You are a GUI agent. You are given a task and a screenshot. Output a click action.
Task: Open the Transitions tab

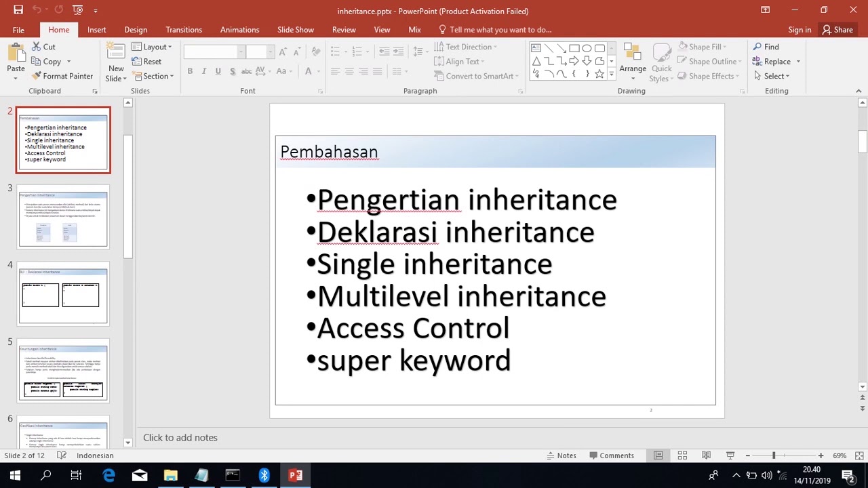click(x=184, y=30)
